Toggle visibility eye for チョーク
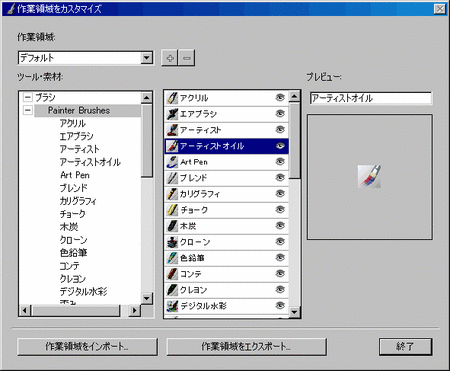The height and width of the screenshot is (371, 450). (280, 209)
